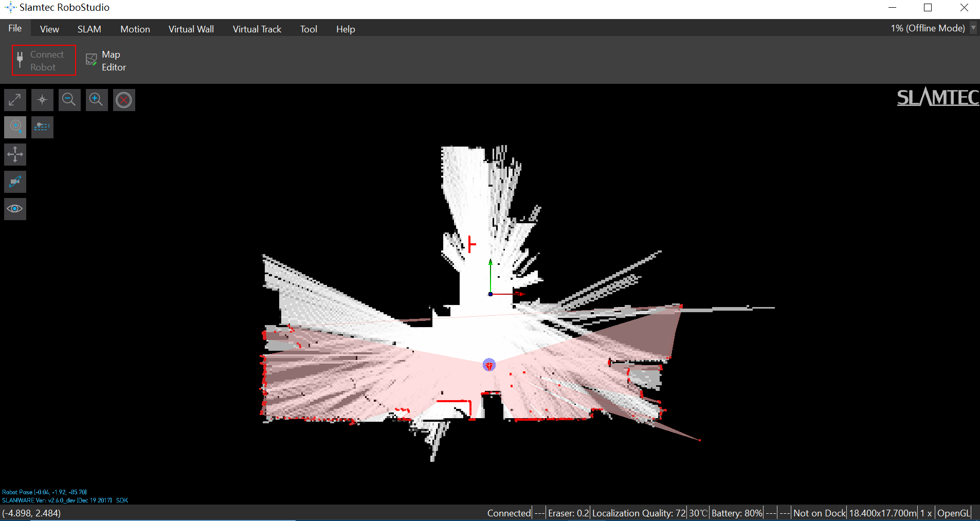Minimize the RoboStudio window
980x521 pixels.
[x=892, y=7]
